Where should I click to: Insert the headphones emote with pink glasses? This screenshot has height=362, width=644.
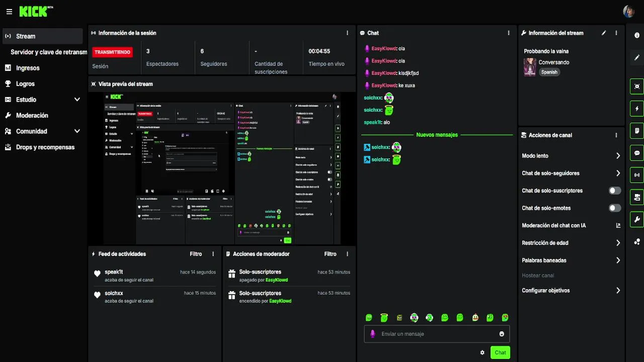414,317
